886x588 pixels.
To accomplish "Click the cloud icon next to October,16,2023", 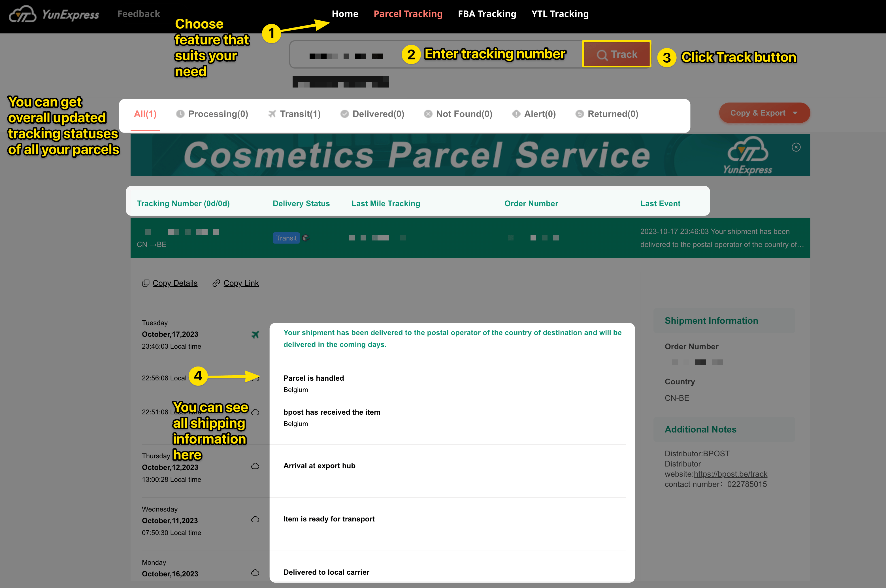I will click(x=255, y=573).
